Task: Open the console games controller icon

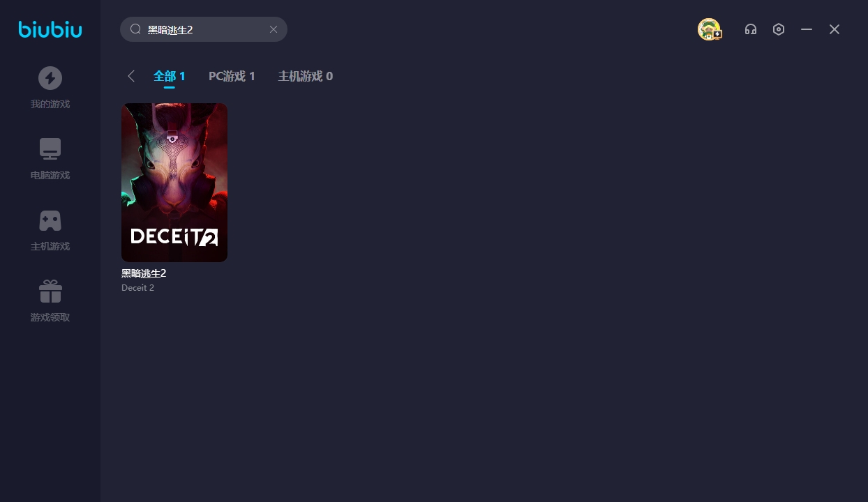Action: 50,220
